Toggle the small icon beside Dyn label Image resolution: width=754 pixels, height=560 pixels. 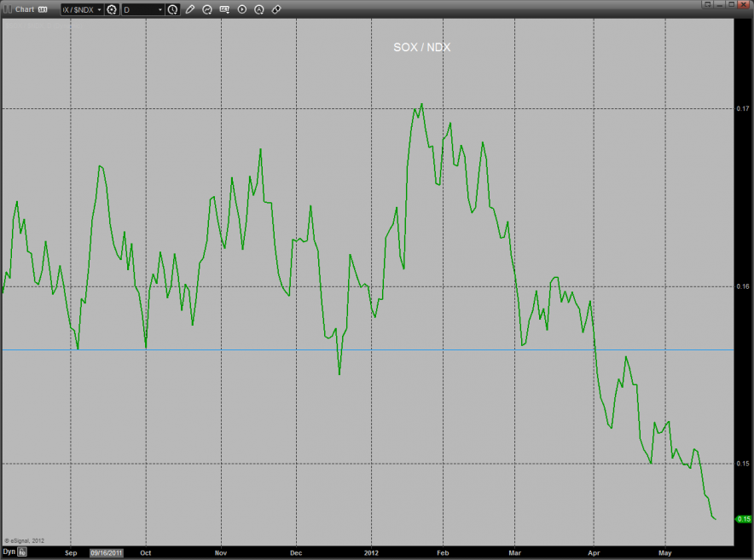click(22, 552)
